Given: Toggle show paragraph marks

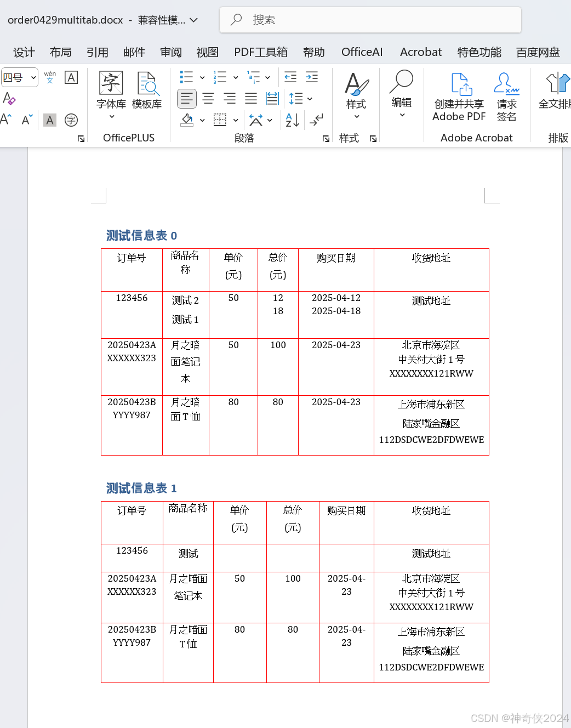Looking at the screenshot, I should click(316, 120).
